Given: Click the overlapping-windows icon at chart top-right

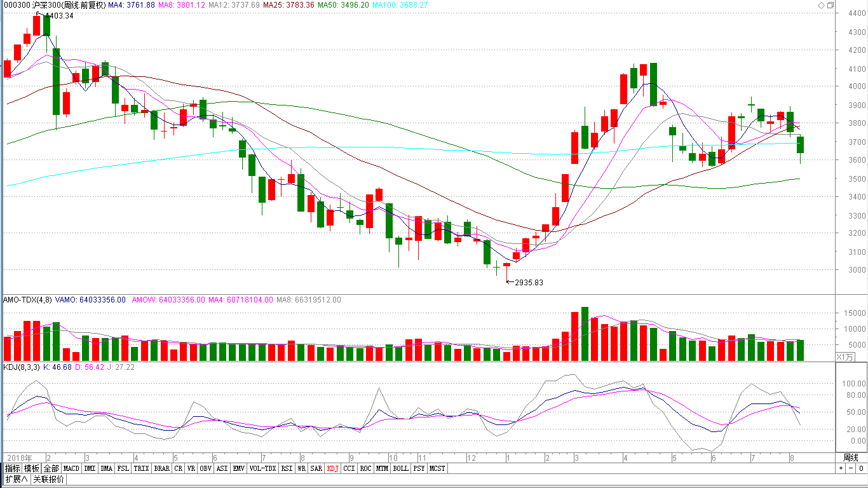Looking at the screenshot, I should tap(830, 5).
